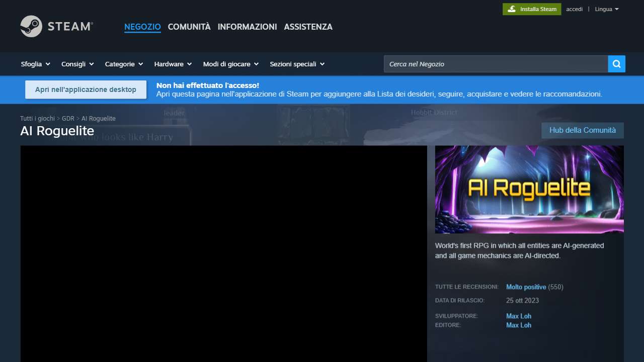The image size is (644, 362).
Task: Click the accedi login link
Action: (x=574, y=9)
